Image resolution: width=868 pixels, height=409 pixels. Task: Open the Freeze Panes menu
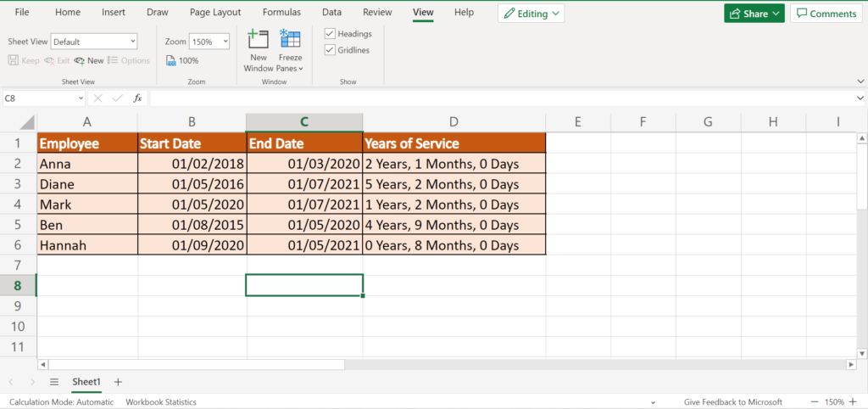tap(290, 50)
